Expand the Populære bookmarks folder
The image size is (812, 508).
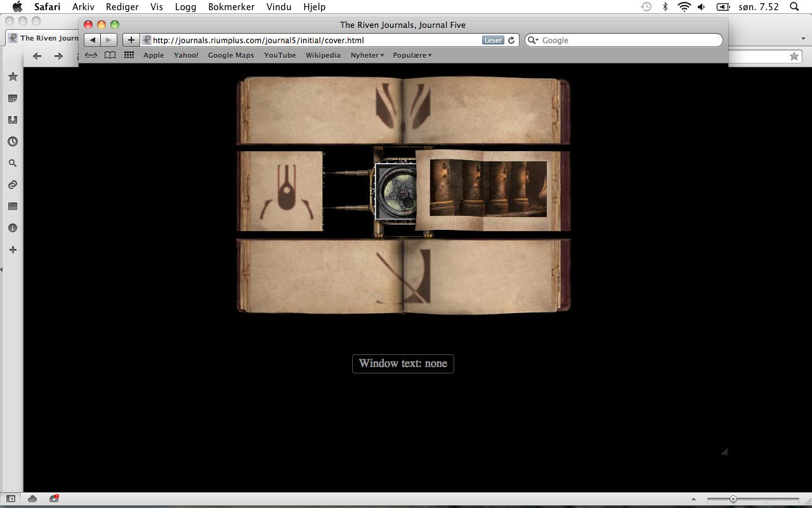point(412,55)
